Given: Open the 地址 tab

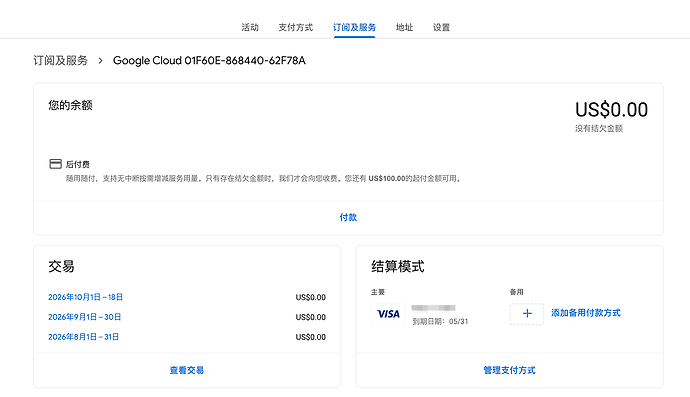Looking at the screenshot, I should [x=404, y=27].
